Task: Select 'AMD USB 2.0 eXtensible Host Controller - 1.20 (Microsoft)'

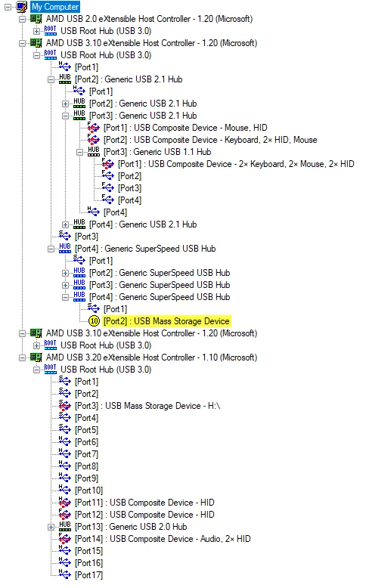Action: [x=149, y=19]
